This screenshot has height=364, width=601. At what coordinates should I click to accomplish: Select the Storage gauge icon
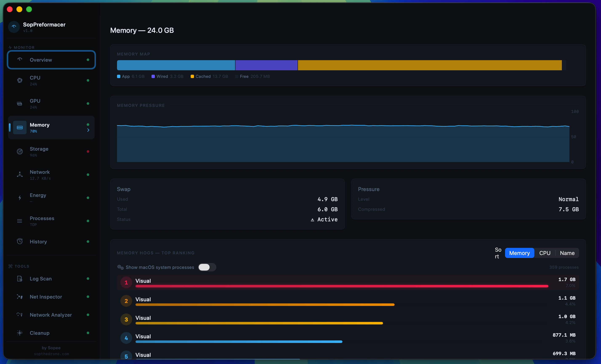(20, 151)
